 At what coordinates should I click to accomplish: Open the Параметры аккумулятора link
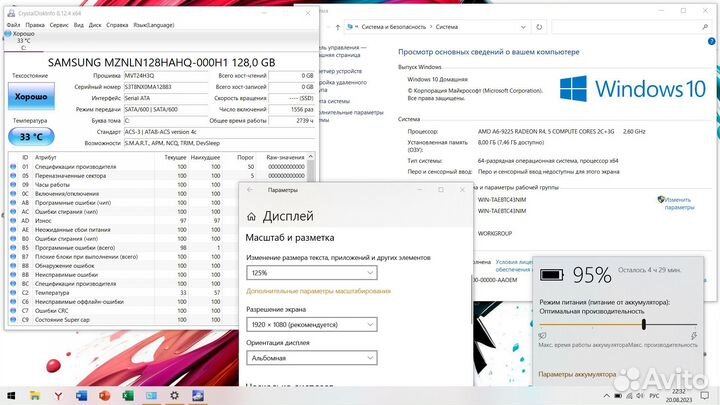[x=577, y=374]
